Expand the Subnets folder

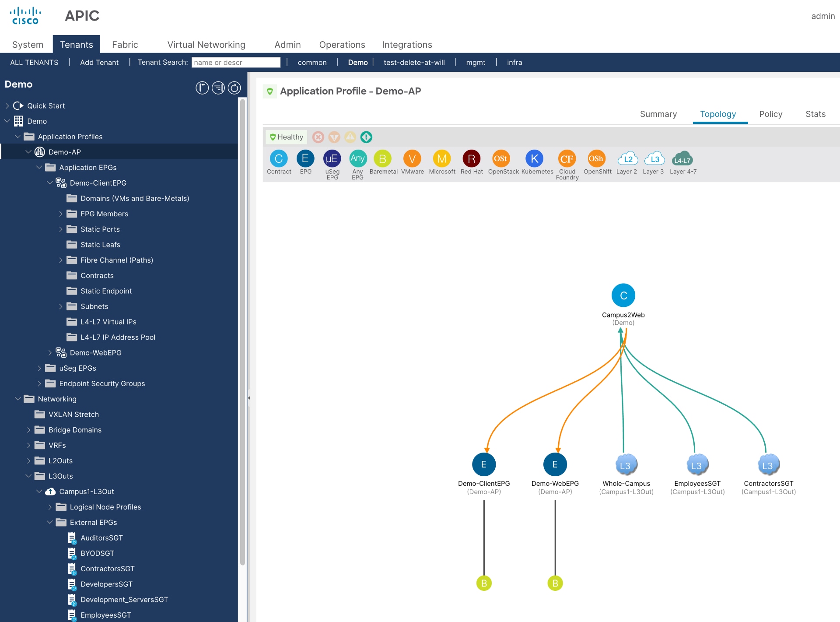(61, 306)
